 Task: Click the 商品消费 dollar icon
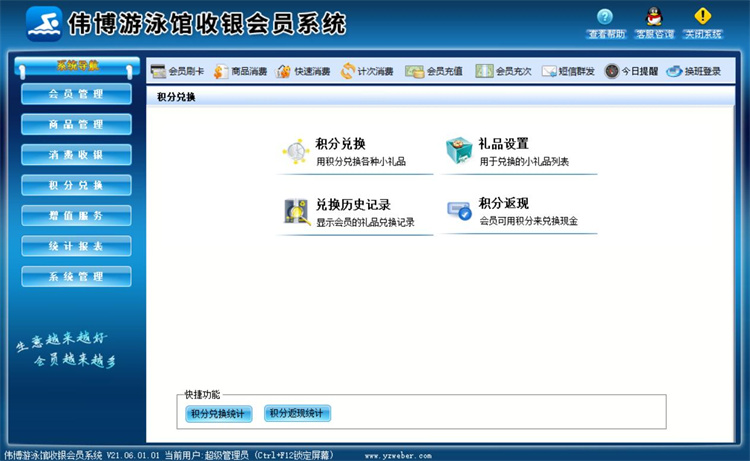tap(221, 71)
